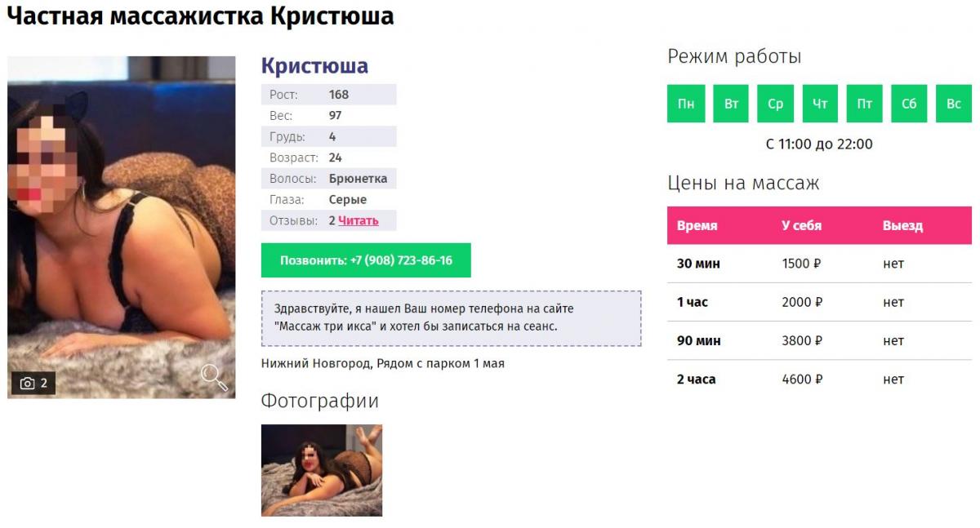Click the У себя column header

tap(801, 226)
